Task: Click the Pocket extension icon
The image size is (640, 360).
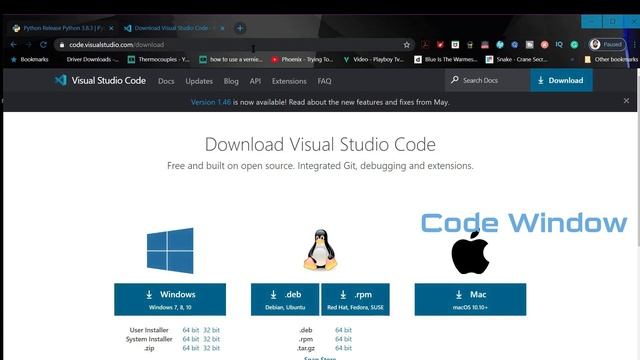Action: pyautogui.click(x=455, y=44)
